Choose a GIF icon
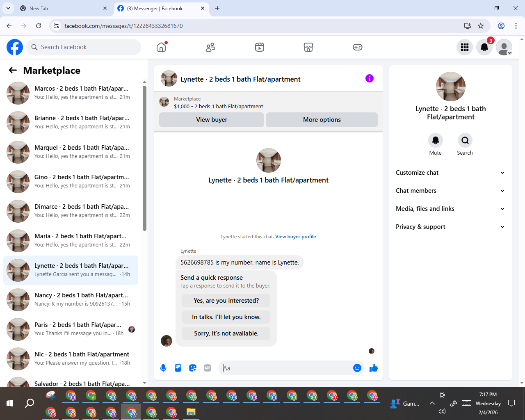Screen dimensions: 525x420 tap(208, 368)
